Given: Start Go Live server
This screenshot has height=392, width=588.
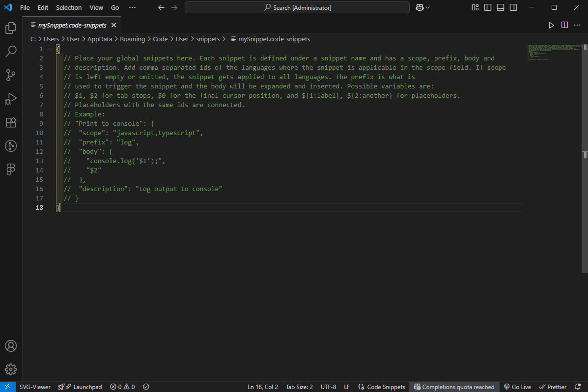Looking at the screenshot, I should [517, 387].
